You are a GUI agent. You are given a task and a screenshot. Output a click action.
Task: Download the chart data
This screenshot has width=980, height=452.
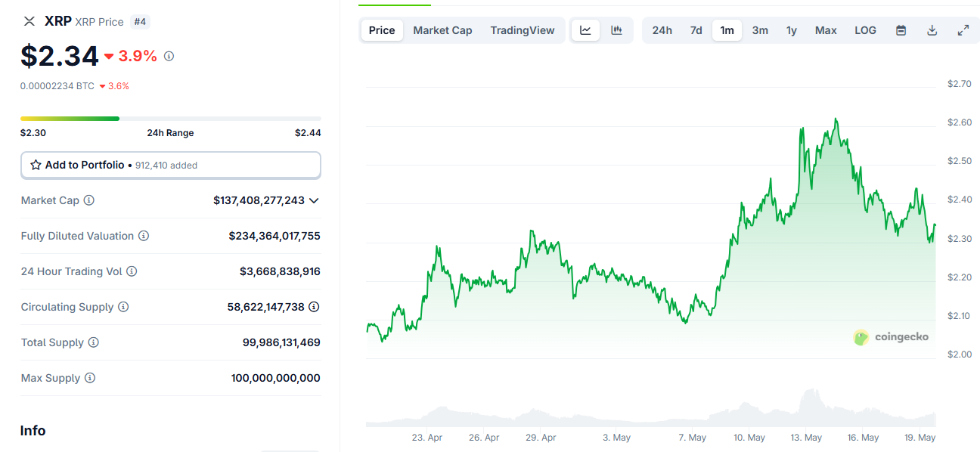pos(932,30)
